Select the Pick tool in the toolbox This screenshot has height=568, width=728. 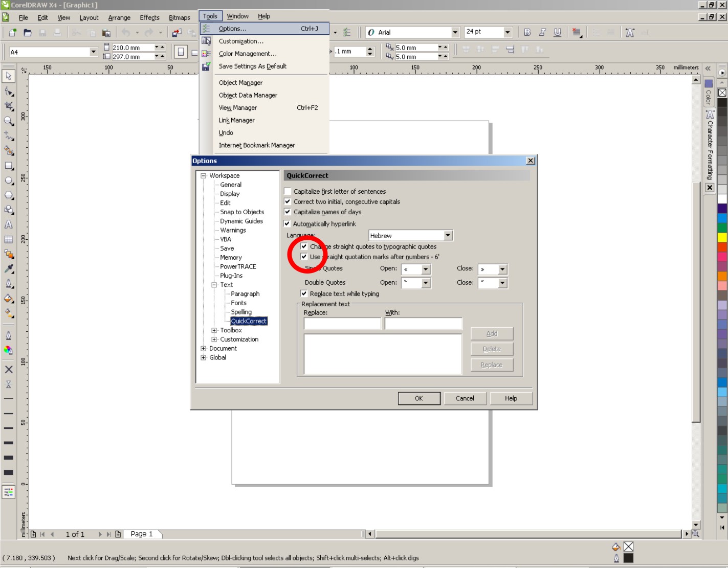(9, 76)
